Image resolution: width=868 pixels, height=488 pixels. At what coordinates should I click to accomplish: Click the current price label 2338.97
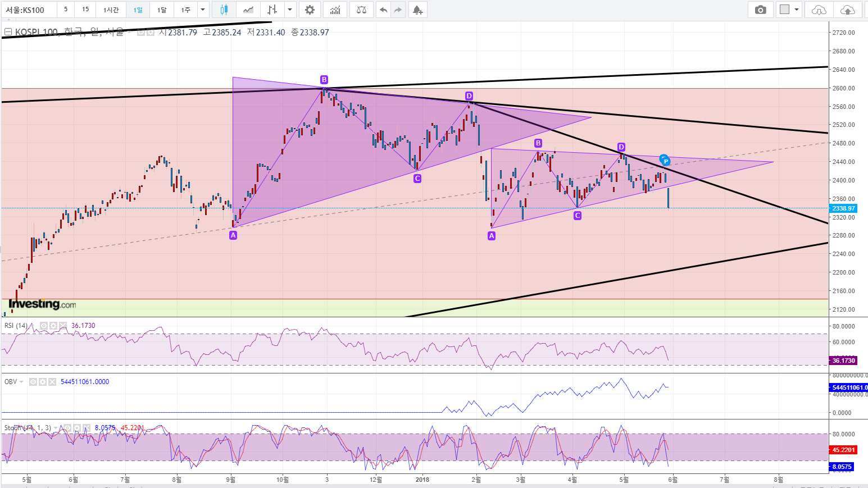click(843, 208)
